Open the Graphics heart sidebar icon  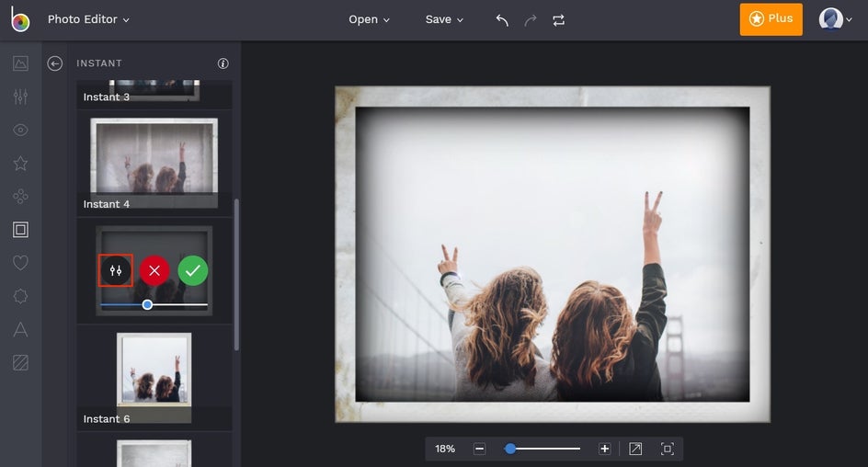click(x=20, y=263)
